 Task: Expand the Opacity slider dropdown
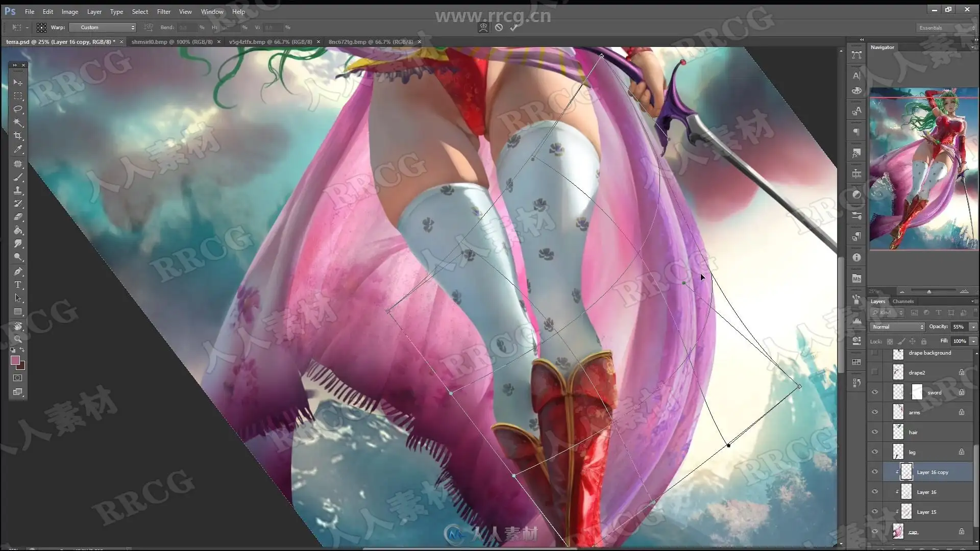(x=973, y=327)
